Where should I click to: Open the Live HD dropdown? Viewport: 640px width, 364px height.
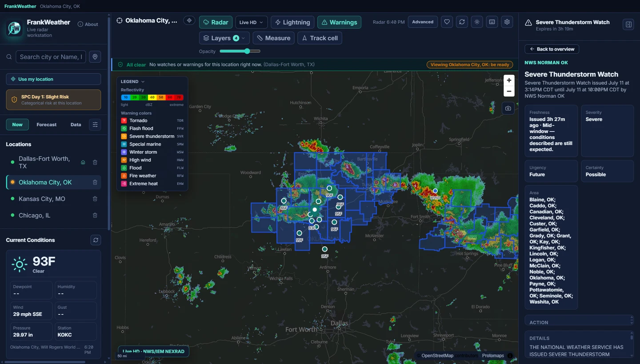(252, 22)
